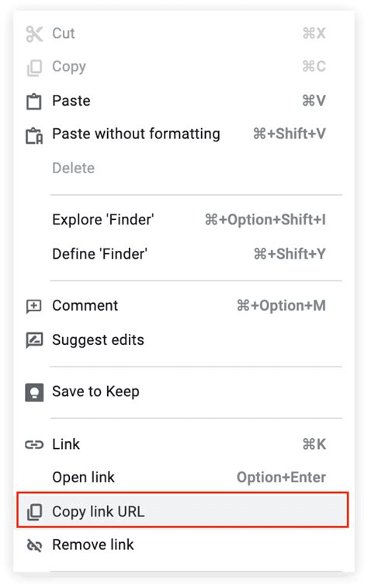Click the scissors Cut icon
The width and height of the screenshot is (368, 588).
(34, 33)
